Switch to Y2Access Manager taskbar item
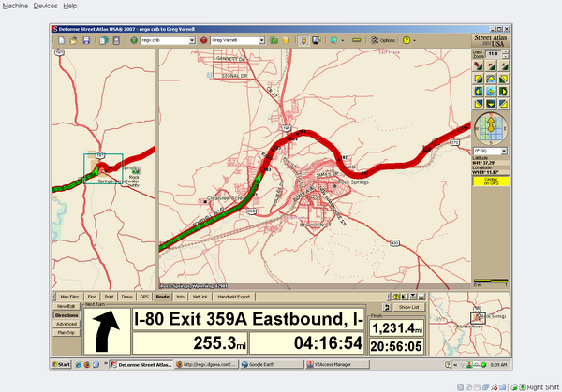Image resolution: width=562 pixels, height=392 pixels. (x=337, y=365)
